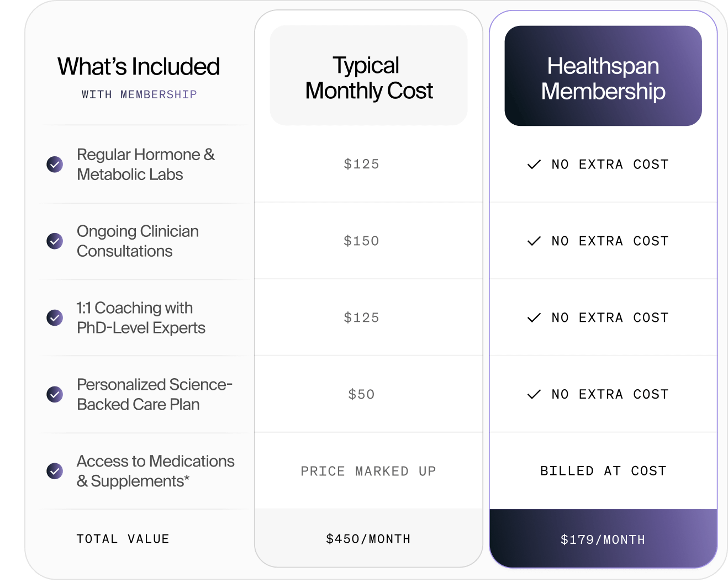Click checkmark in clinician consultations No Extra Cost cell
This screenshot has height=583, width=728.
pyautogui.click(x=534, y=241)
